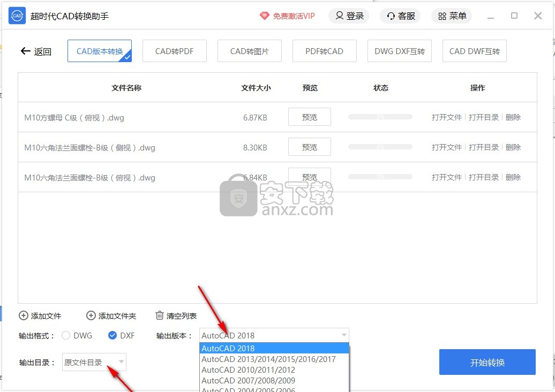Switch to DWG DXF互转 tab
The height and width of the screenshot is (392, 555).
click(x=400, y=51)
